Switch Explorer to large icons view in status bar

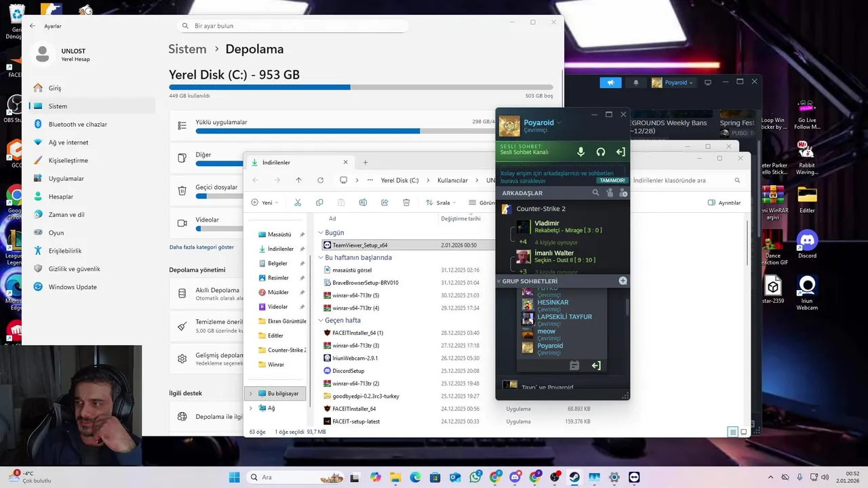pos(743,432)
